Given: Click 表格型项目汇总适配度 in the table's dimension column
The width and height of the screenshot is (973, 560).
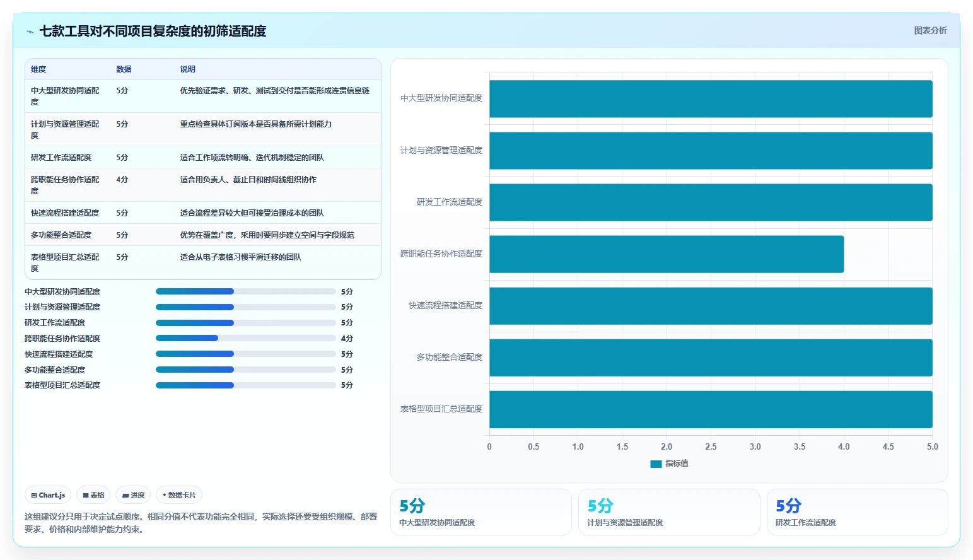Looking at the screenshot, I should coord(65,263).
